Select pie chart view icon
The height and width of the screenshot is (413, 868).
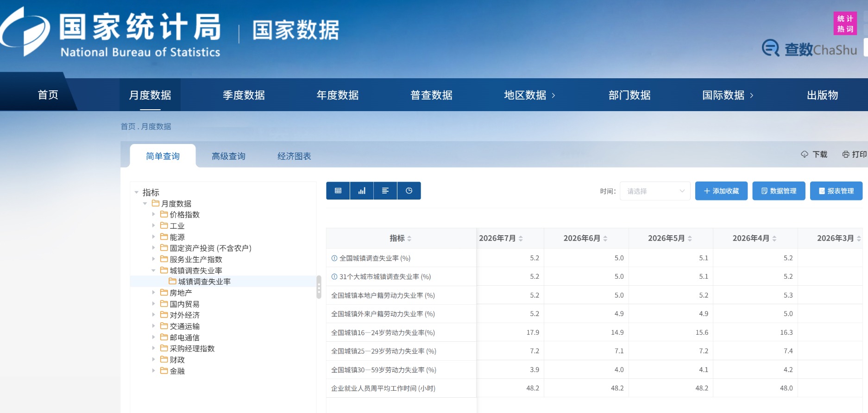point(409,191)
